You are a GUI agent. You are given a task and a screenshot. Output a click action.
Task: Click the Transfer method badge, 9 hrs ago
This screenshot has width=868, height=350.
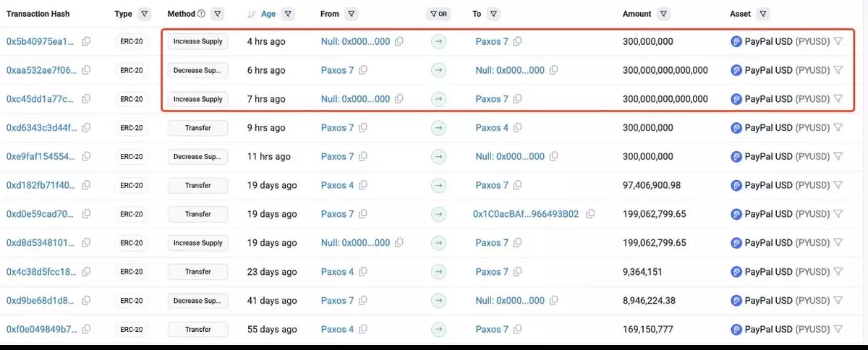(x=197, y=128)
